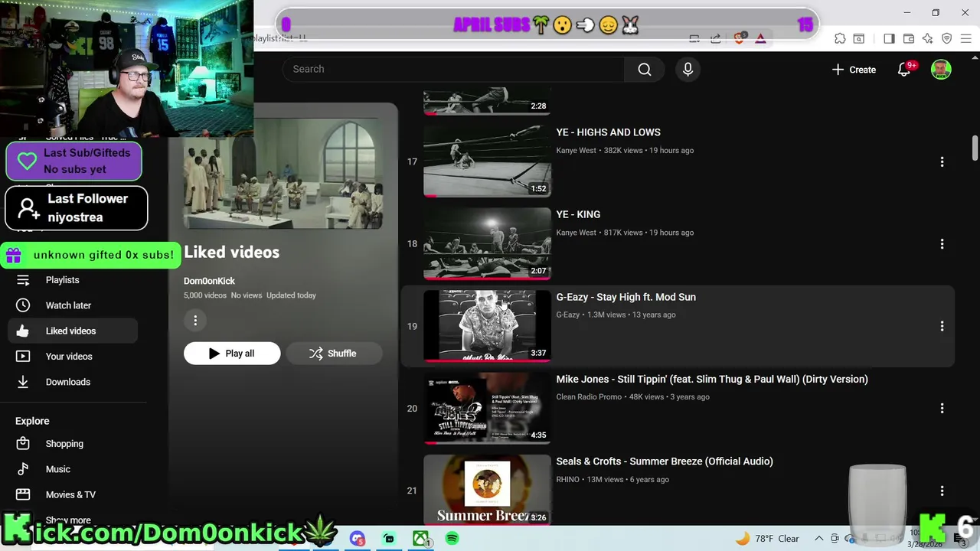The image size is (980, 551).
Task: Click the G-Eazy channel name
Action: tap(567, 315)
